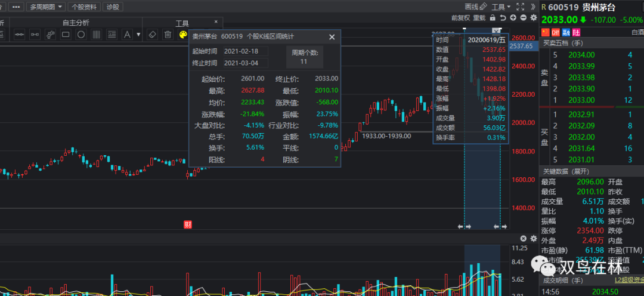Open the 诊股 tab

click(113, 7)
